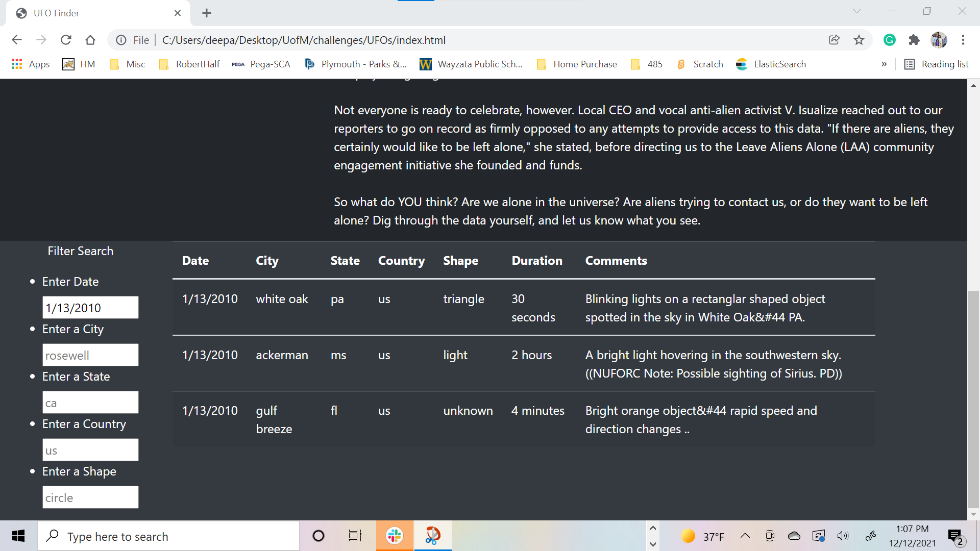Open the ElasticSearch bookmark

771,64
